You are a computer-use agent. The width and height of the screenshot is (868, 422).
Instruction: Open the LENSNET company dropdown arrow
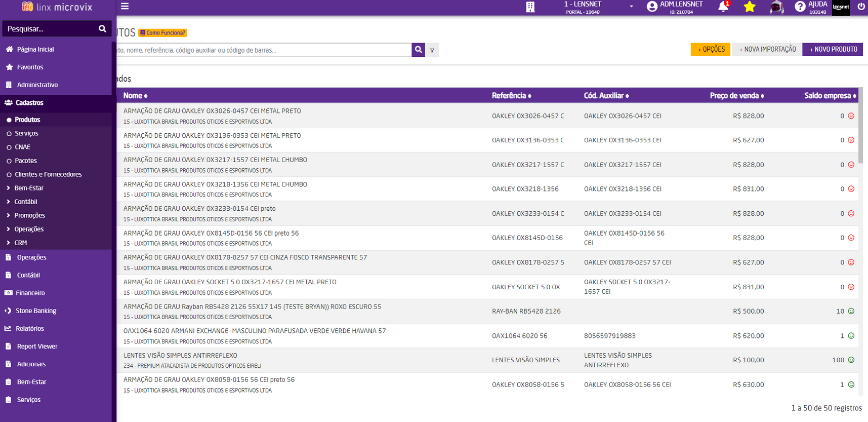coord(631,7)
